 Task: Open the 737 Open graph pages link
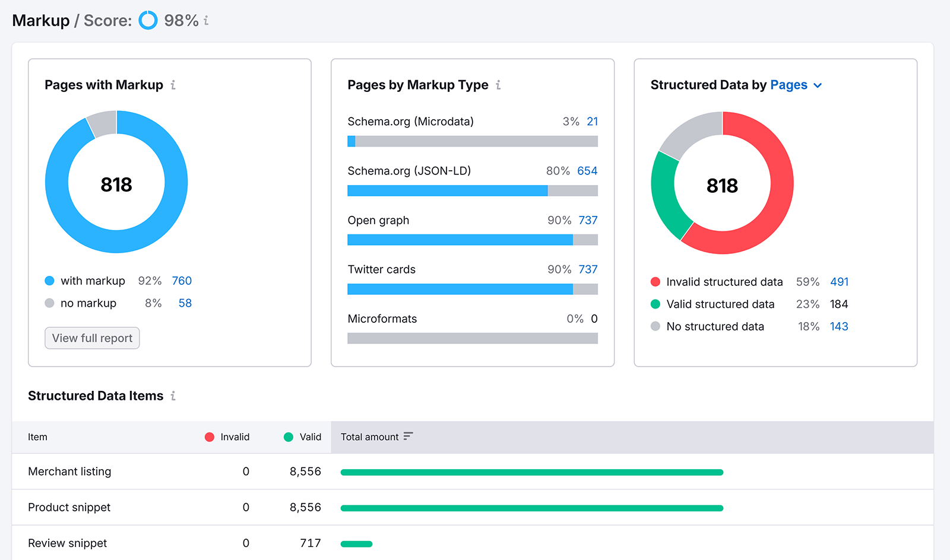coord(588,220)
